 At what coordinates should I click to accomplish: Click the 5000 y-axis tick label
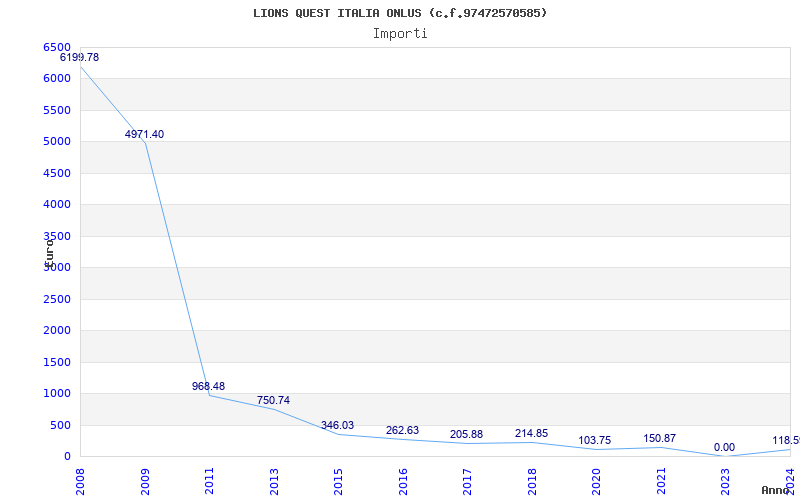pos(57,142)
